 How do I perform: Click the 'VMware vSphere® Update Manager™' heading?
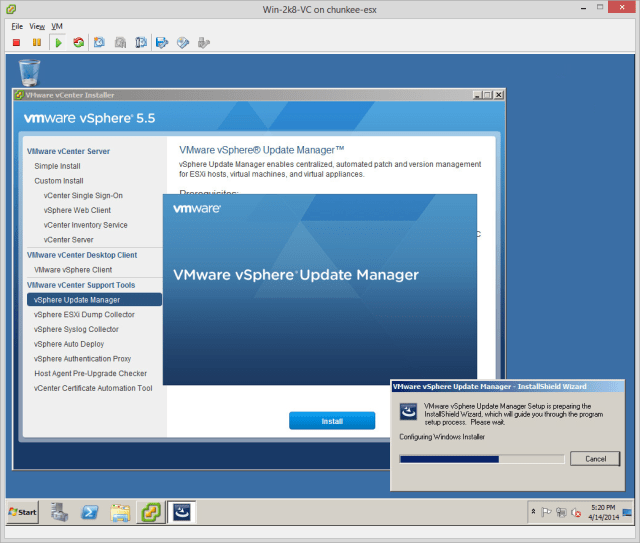(x=262, y=150)
